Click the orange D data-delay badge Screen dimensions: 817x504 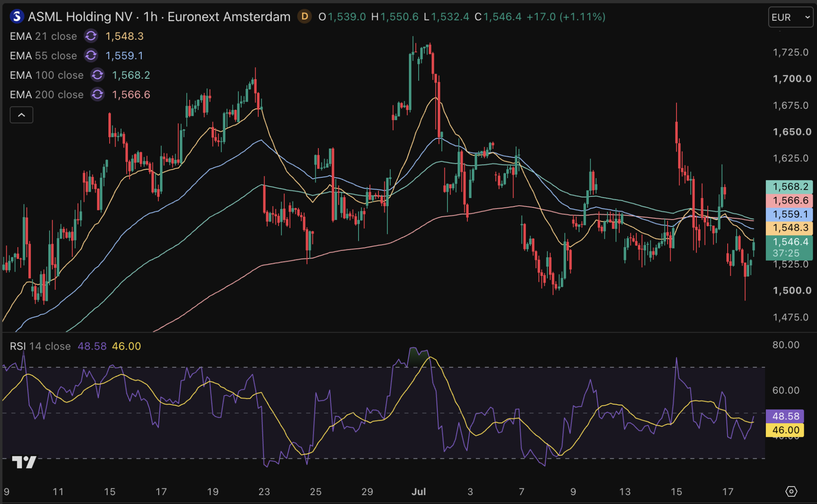[x=304, y=17]
